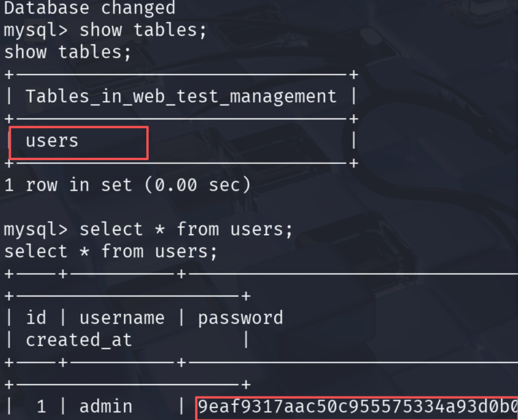518x420 pixels.
Task: Click the echoed 'show tables;' line
Action: pyautogui.click(x=68, y=52)
